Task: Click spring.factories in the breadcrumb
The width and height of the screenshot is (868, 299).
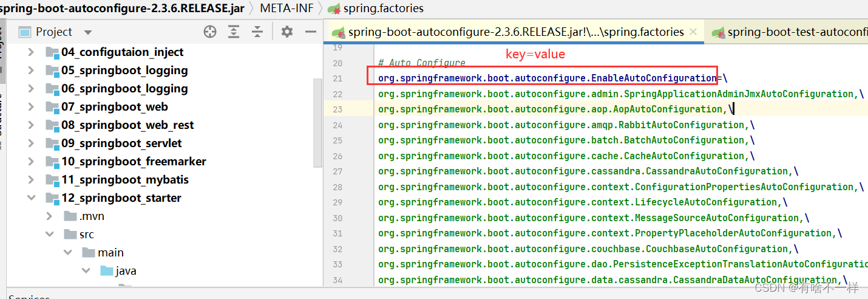Action: tap(384, 8)
